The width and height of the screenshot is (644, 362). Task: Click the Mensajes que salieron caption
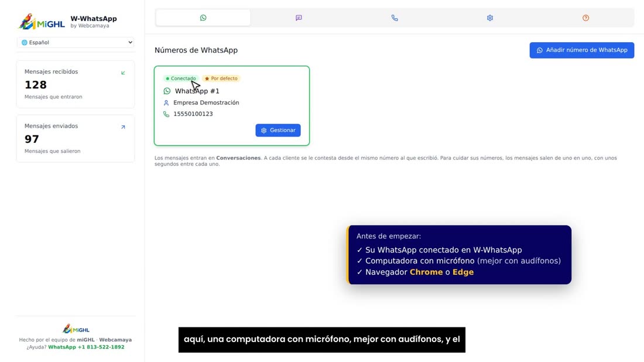[53, 151]
